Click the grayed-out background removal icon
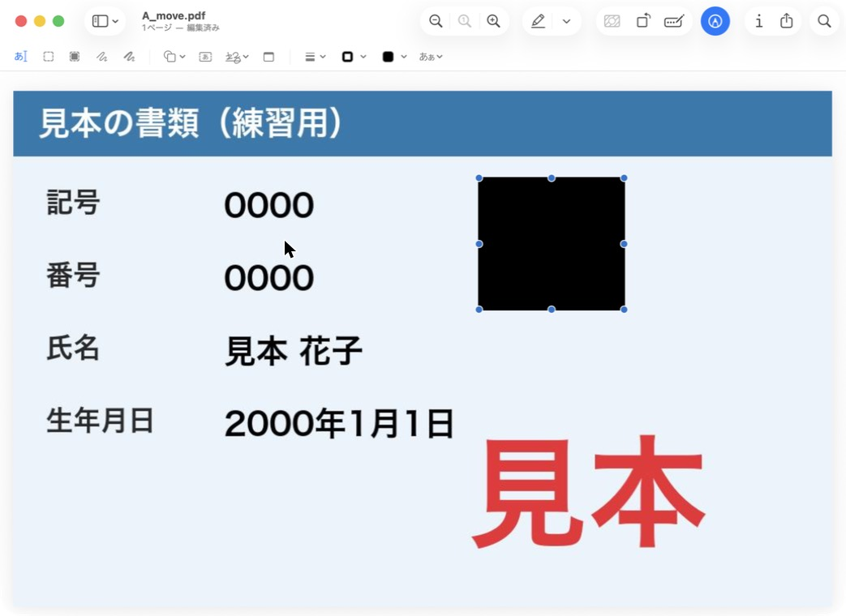The image size is (846, 616). pos(612,21)
